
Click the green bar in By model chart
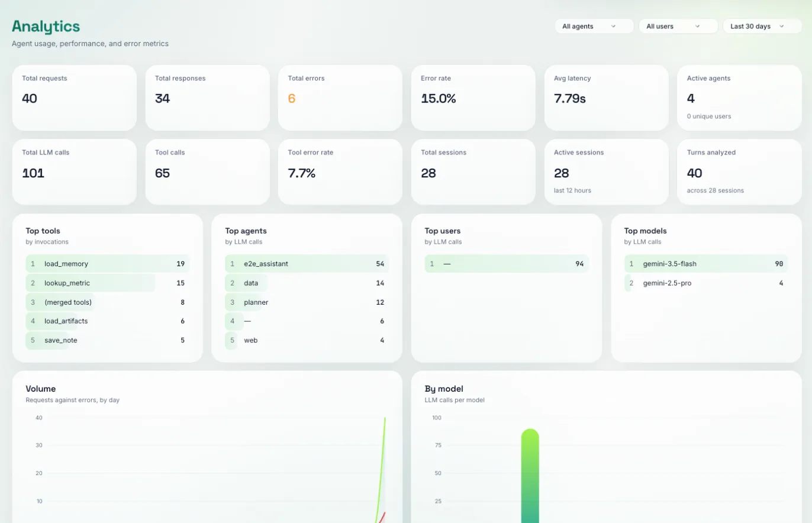[530, 476]
